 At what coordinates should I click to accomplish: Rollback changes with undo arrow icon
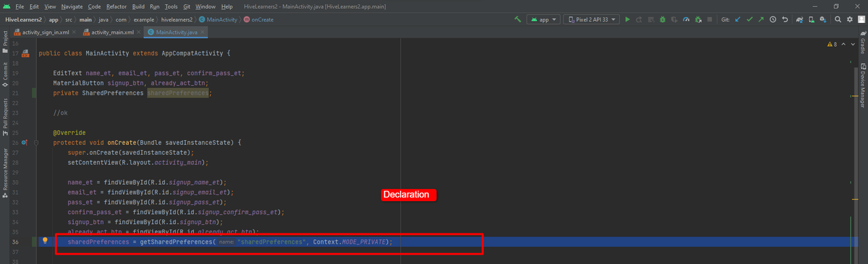(x=785, y=20)
